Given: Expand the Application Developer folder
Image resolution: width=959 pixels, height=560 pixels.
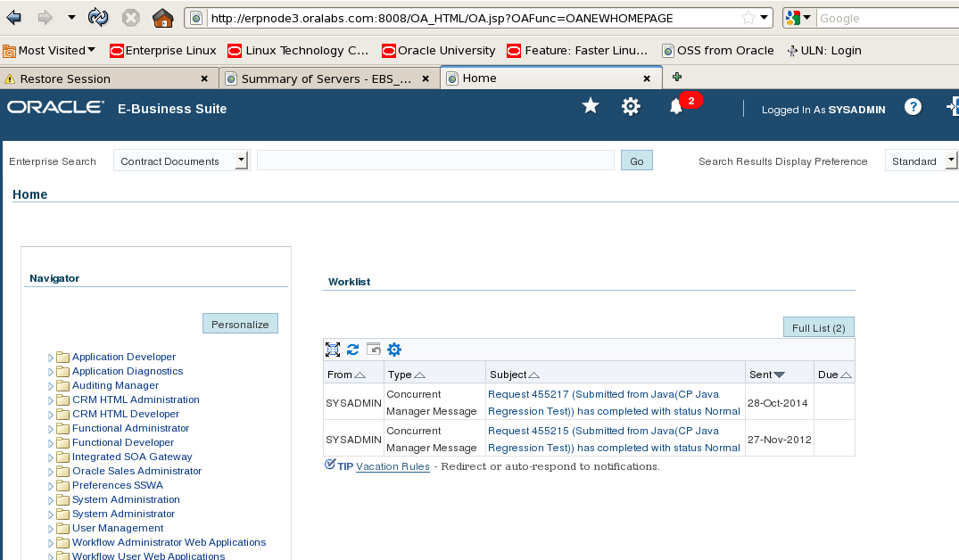Looking at the screenshot, I should point(50,357).
